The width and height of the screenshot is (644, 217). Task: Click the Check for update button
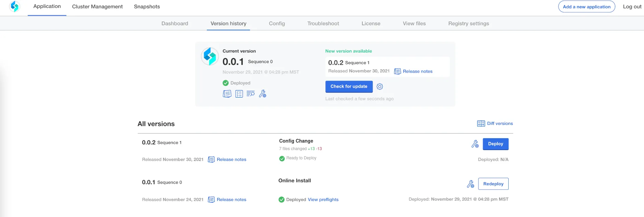349,87
